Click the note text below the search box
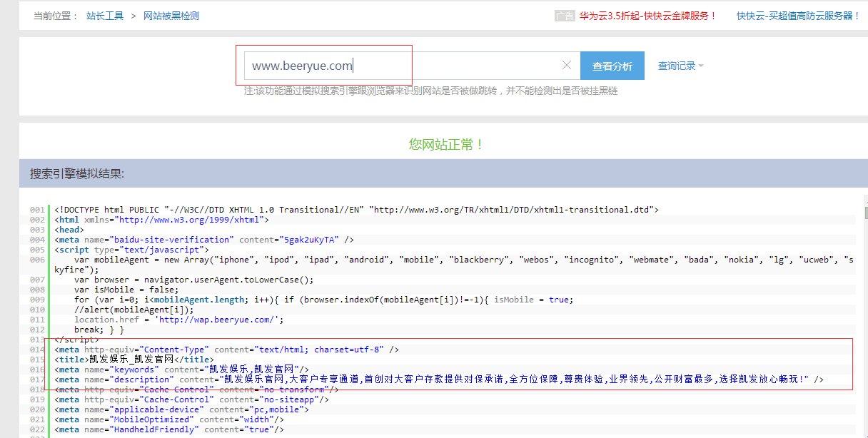Screen dimensions: 868x438 coord(430,91)
